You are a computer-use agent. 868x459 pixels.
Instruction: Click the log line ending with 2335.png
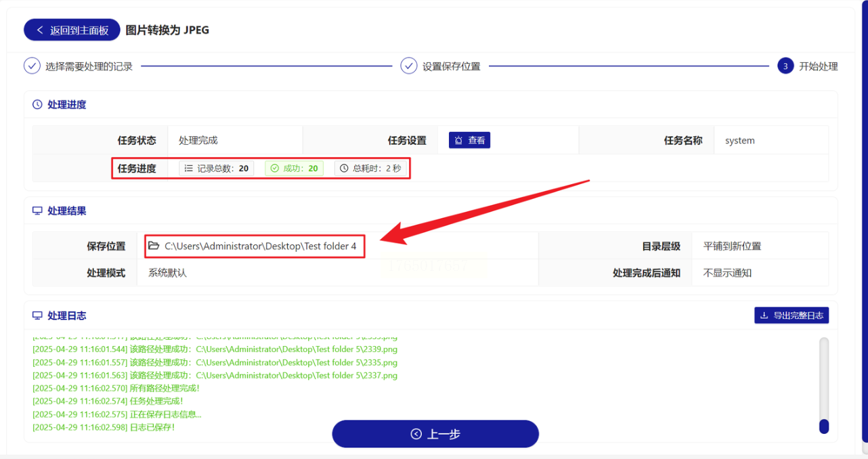coord(215,362)
